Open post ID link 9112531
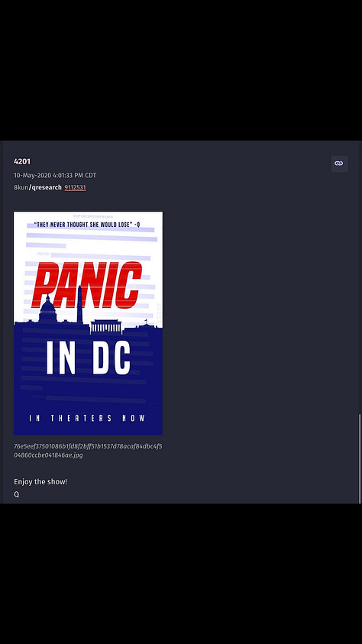 point(75,188)
